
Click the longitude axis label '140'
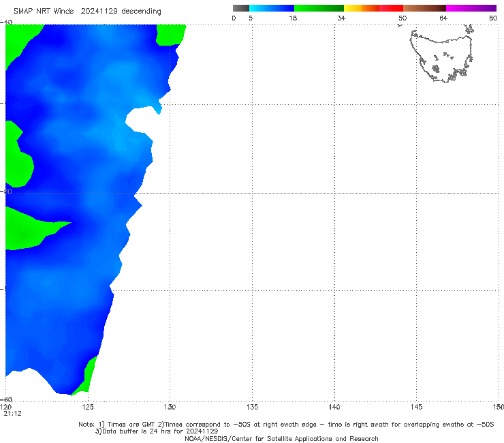(x=334, y=408)
